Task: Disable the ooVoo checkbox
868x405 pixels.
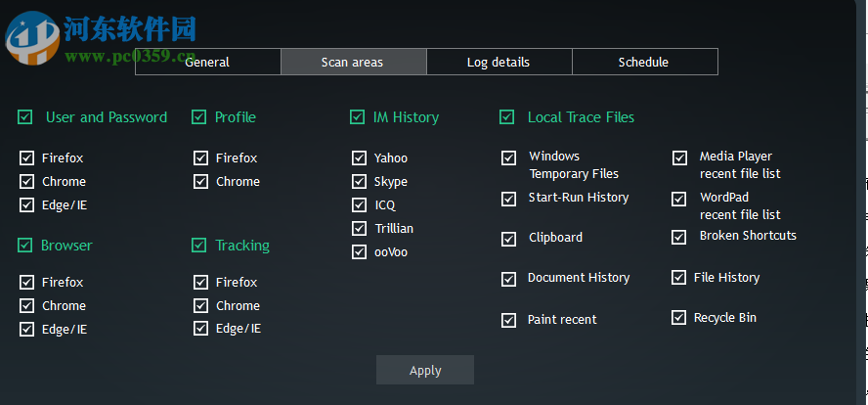Action: 359,252
